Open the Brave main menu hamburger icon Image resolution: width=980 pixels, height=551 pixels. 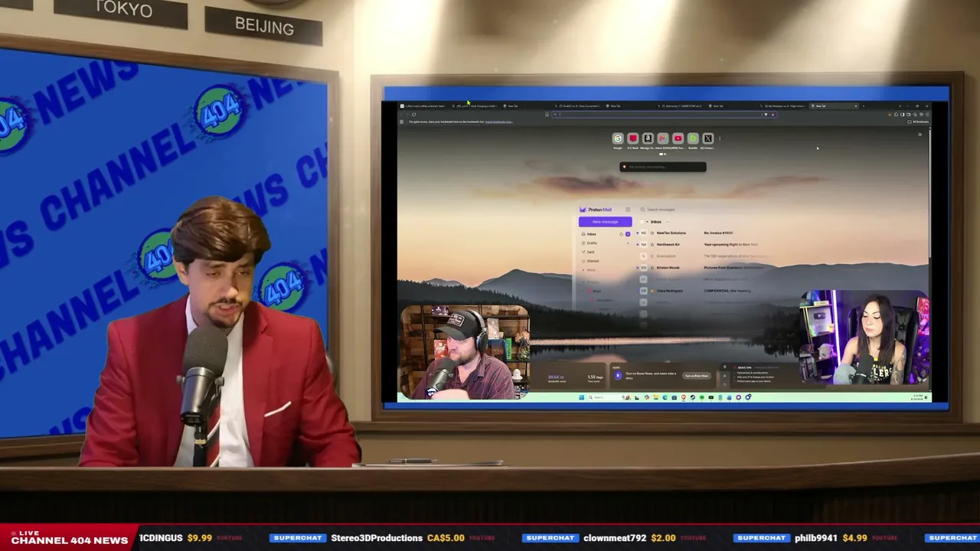[x=926, y=115]
